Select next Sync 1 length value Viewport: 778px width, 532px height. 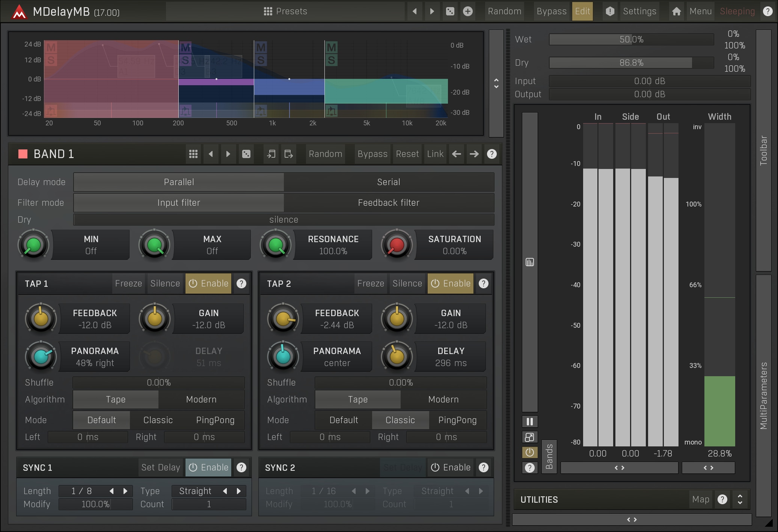pyautogui.click(x=125, y=491)
